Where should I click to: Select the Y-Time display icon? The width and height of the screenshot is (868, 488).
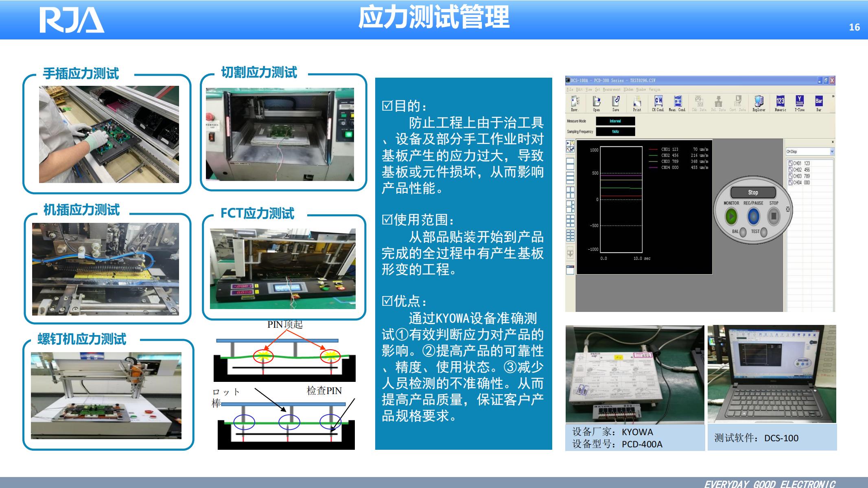point(800,101)
